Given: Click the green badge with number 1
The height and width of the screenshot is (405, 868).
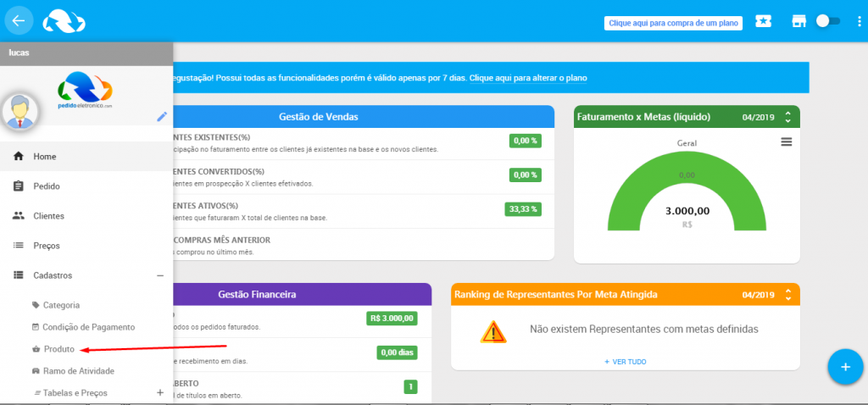Looking at the screenshot, I should 411,386.
